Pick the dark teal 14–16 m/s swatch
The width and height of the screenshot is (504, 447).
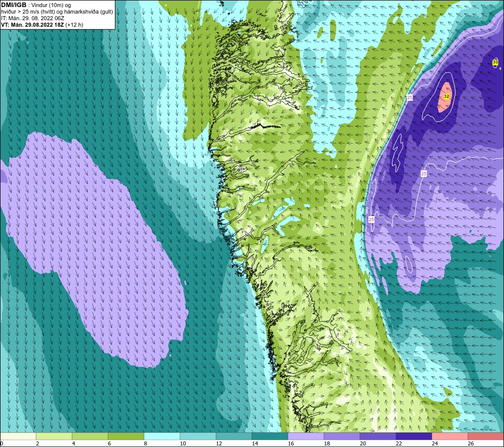point(270,436)
